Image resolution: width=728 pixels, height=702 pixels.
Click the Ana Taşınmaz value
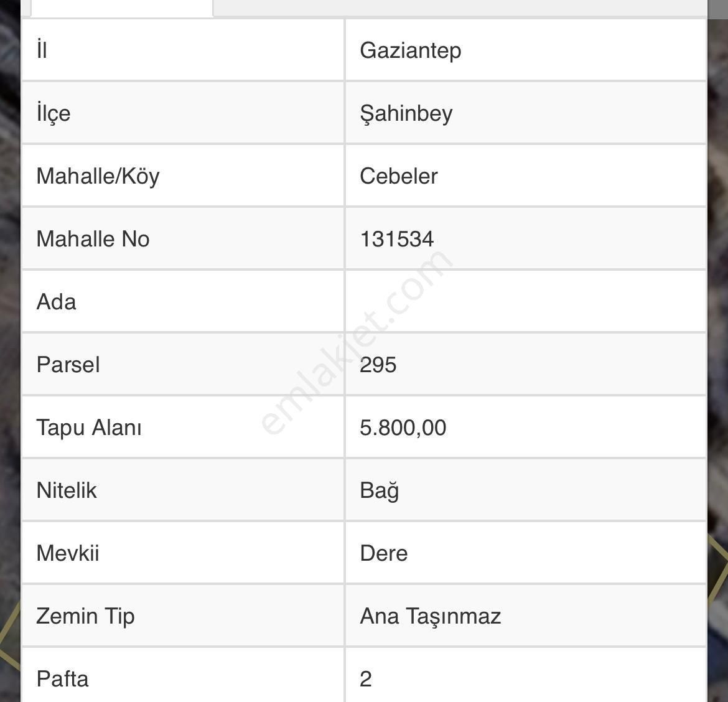tap(431, 616)
